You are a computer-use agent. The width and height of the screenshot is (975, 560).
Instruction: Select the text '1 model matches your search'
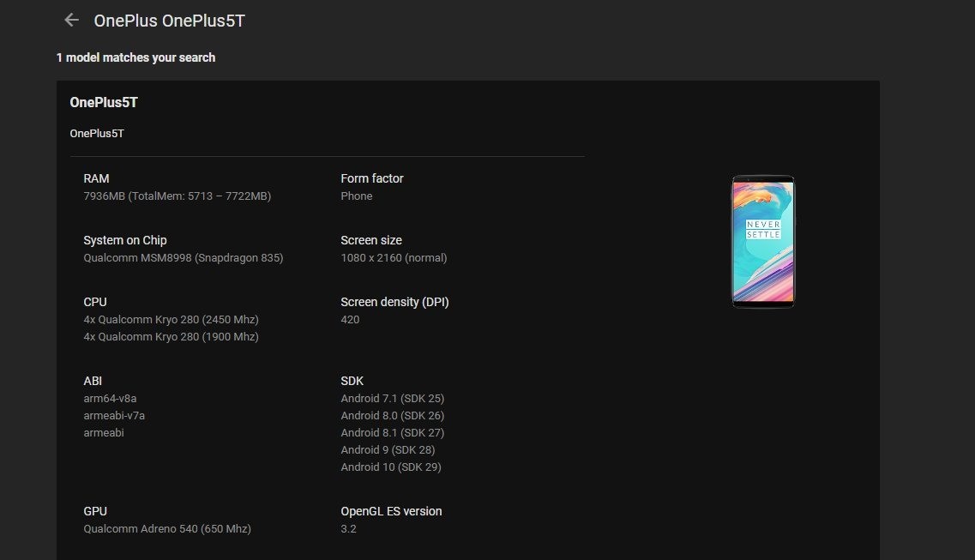(135, 57)
